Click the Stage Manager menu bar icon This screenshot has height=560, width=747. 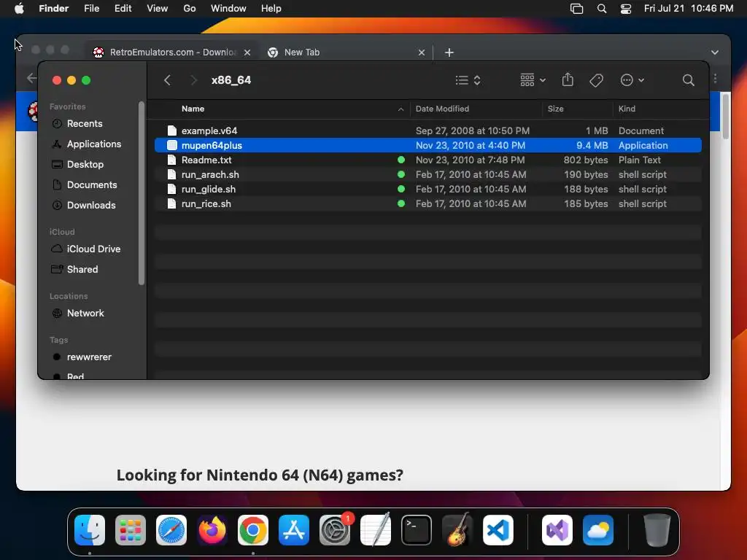coord(576,9)
